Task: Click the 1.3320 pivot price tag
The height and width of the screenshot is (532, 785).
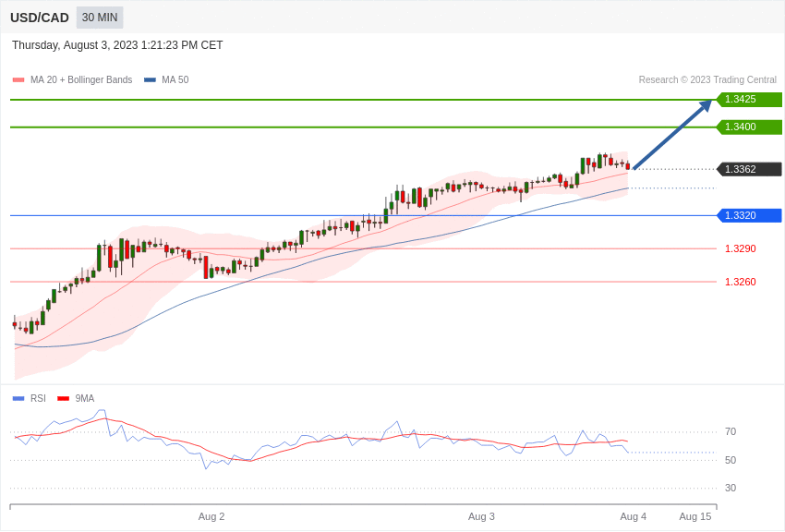Action: click(750, 216)
